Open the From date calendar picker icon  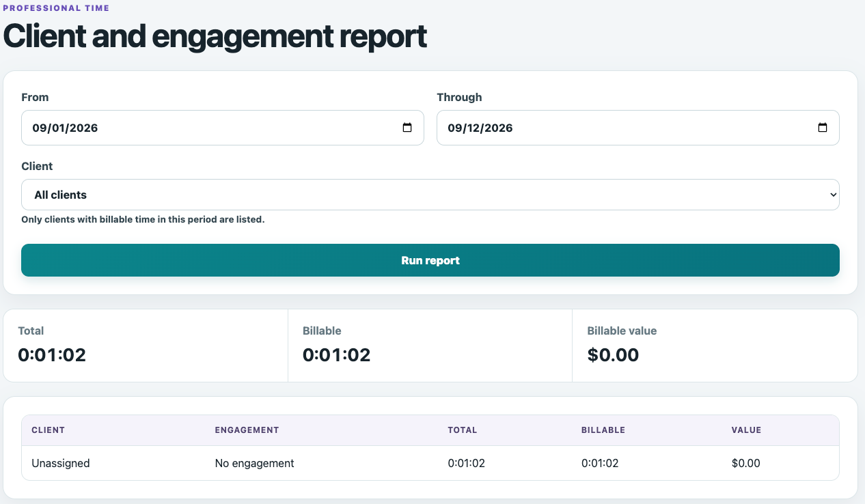tap(407, 128)
